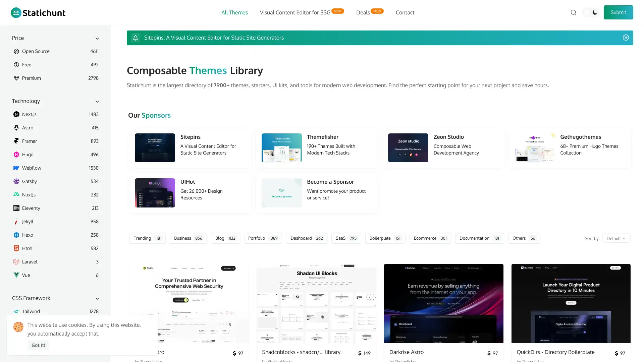The height and width of the screenshot is (362, 644).
Task: Click the Astro technology icon
Action: point(16,128)
